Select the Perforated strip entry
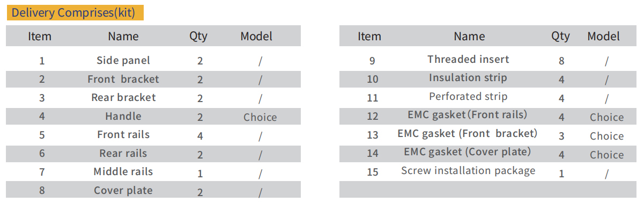 tap(468, 96)
